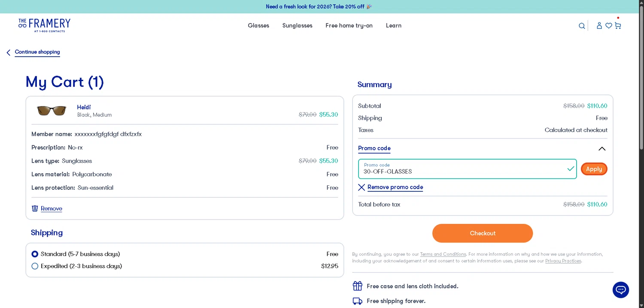This screenshot has height=308, width=644.
Task: Click the Lens protection: Sun-essential row
Action: coord(185,188)
